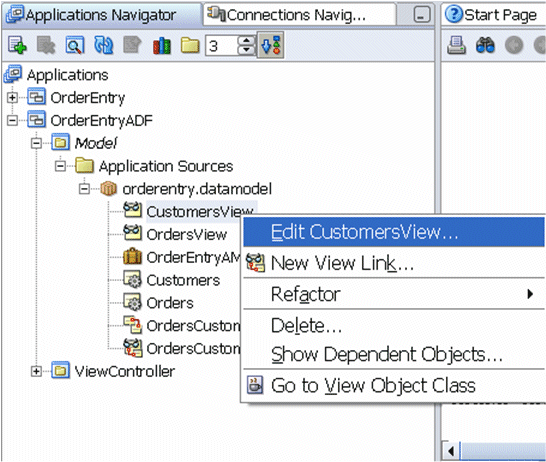Screen dimensions: 546x462
Task: Choose Show Dependent Objects entry
Action: pos(393,354)
